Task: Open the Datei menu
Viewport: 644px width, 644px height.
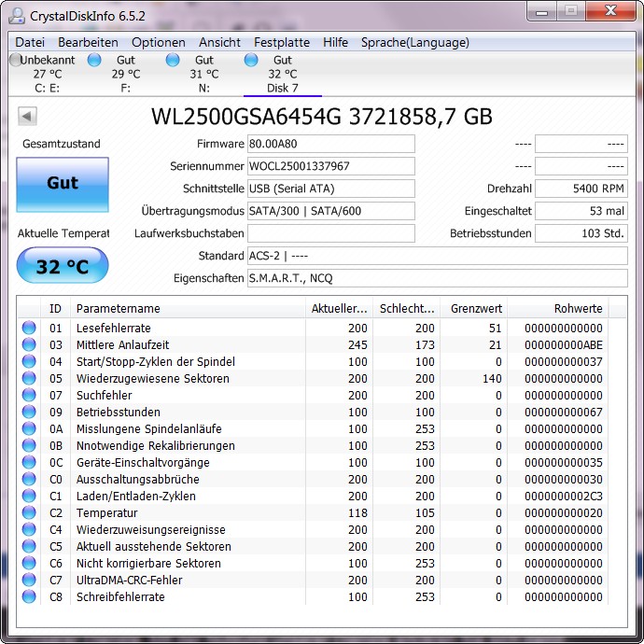Action: pyautogui.click(x=30, y=42)
